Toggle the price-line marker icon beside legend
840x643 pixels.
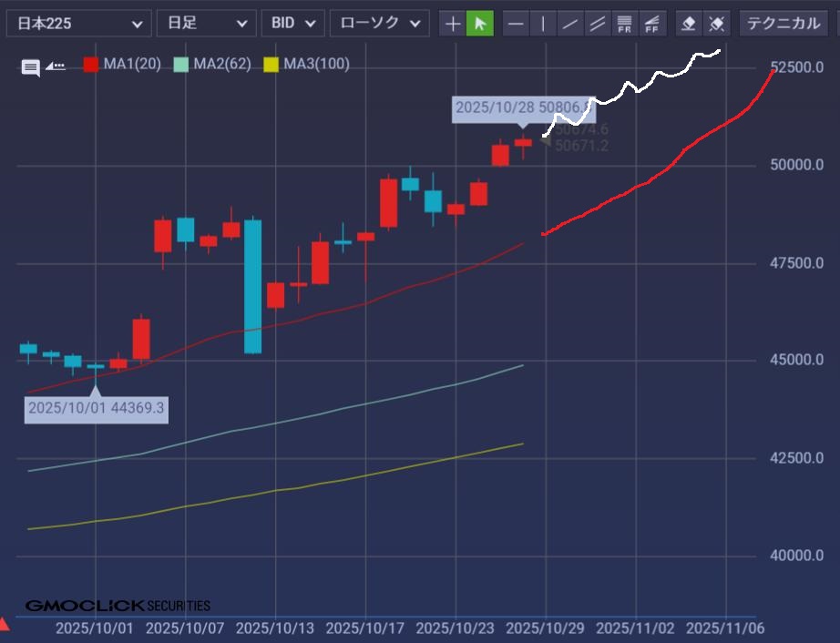(x=56, y=66)
